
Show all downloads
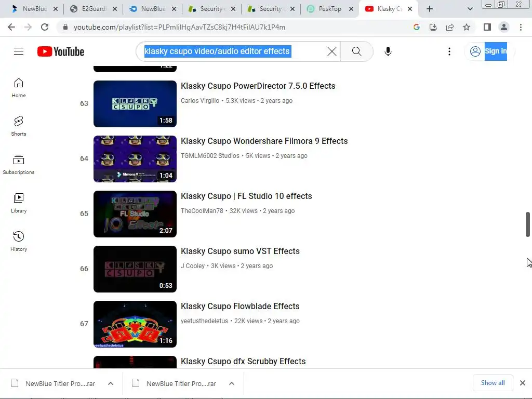coord(493,383)
